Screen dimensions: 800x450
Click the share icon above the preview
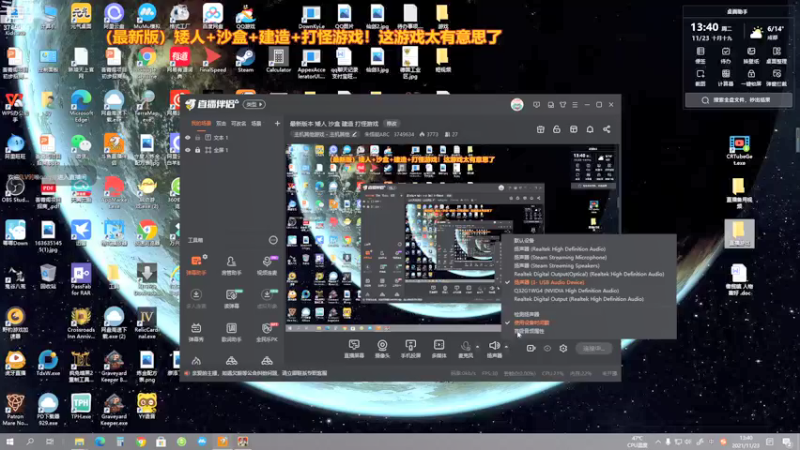click(607, 130)
